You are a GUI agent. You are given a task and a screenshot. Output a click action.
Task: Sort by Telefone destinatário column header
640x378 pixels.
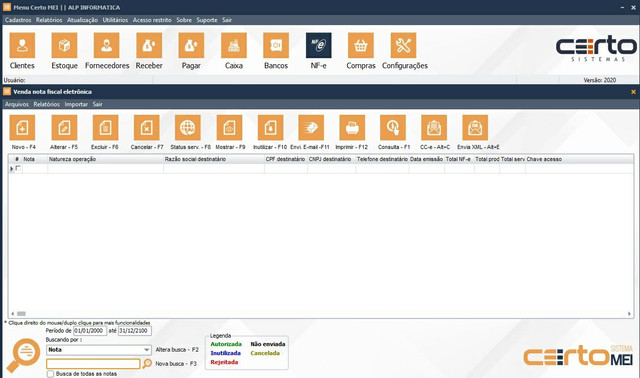[382, 159]
